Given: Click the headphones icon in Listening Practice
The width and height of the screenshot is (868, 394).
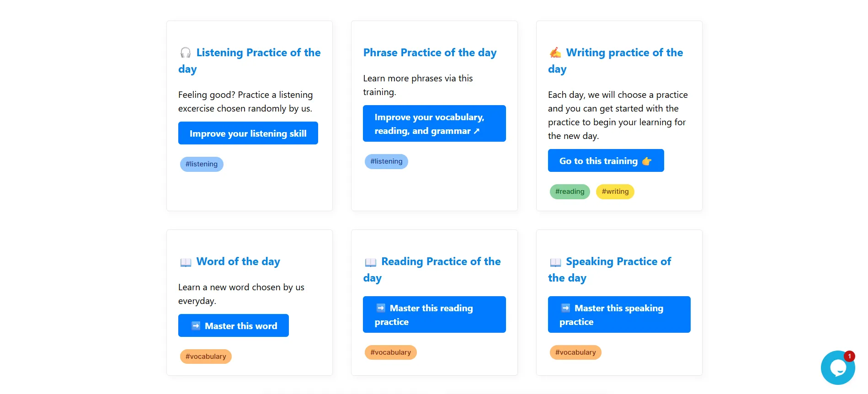Looking at the screenshot, I should tap(185, 52).
